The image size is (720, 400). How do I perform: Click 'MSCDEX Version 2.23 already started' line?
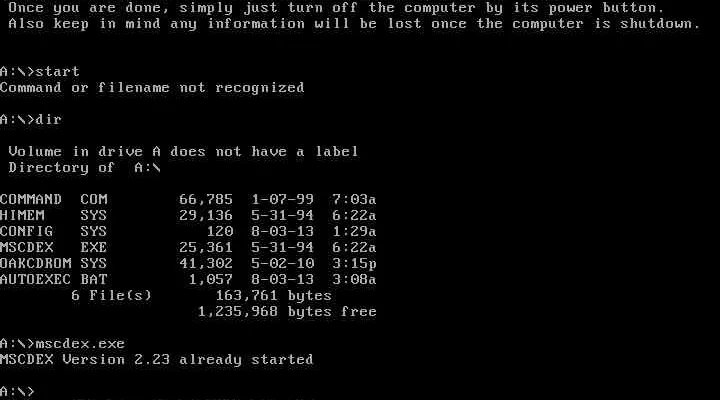point(157,360)
